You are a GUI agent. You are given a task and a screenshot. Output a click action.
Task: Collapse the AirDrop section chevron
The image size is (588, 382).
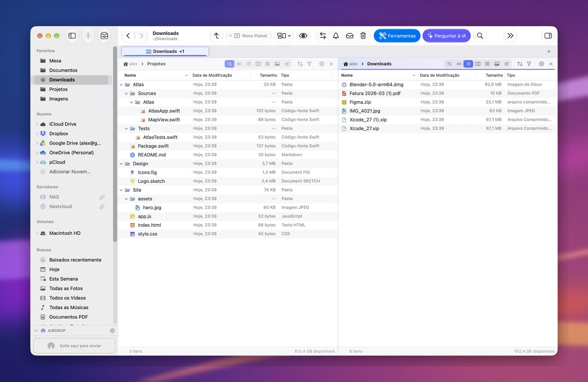(x=36, y=331)
